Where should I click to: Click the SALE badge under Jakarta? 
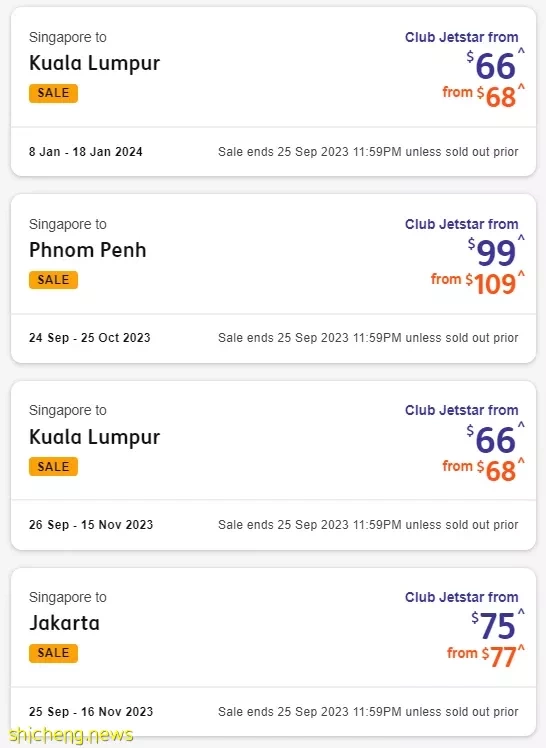pos(53,653)
